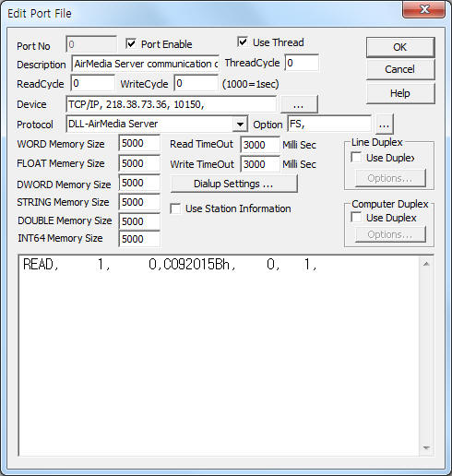Click scroll-down arrow in READ list

point(426,447)
